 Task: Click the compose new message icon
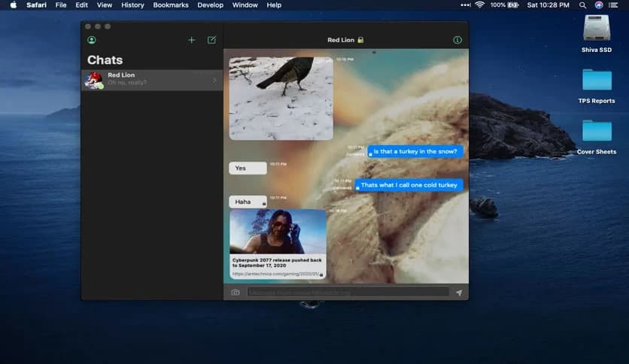(x=211, y=40)
